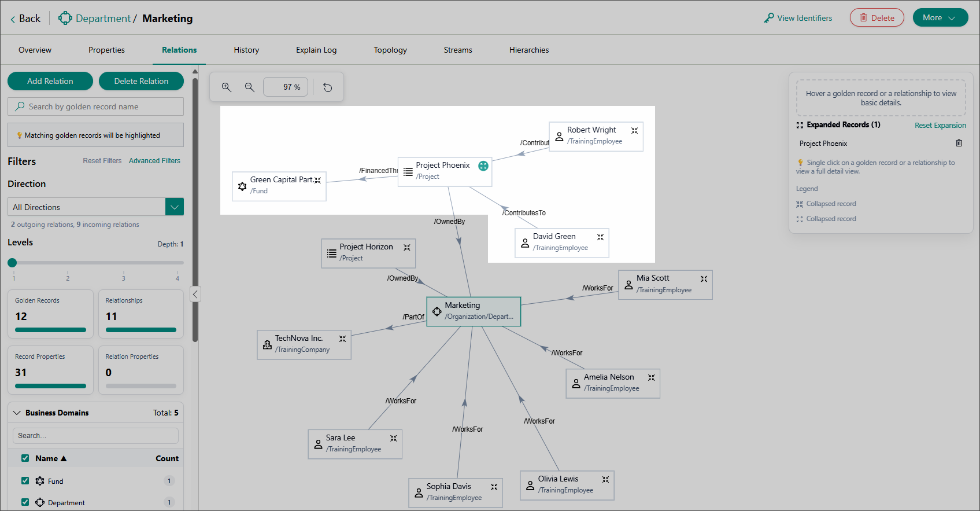Expand the Mia Scott node icon
This screenshot has height=511, width=980.
[704, 279]
